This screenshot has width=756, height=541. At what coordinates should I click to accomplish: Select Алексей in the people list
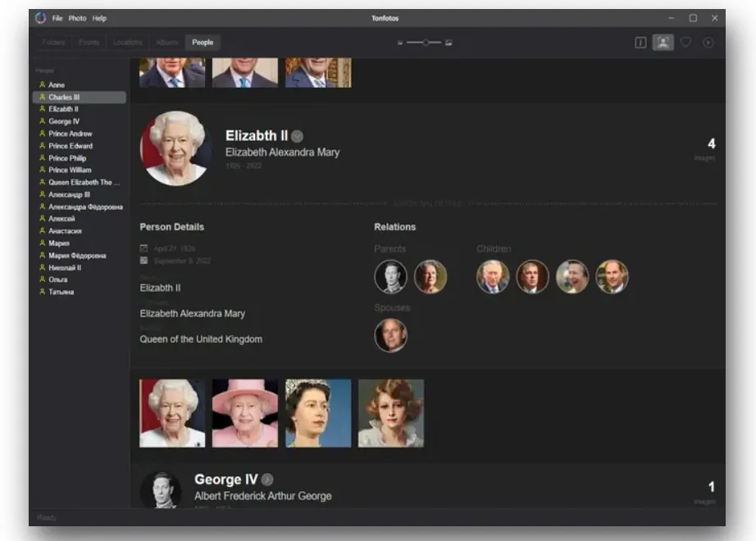[80, 218]
